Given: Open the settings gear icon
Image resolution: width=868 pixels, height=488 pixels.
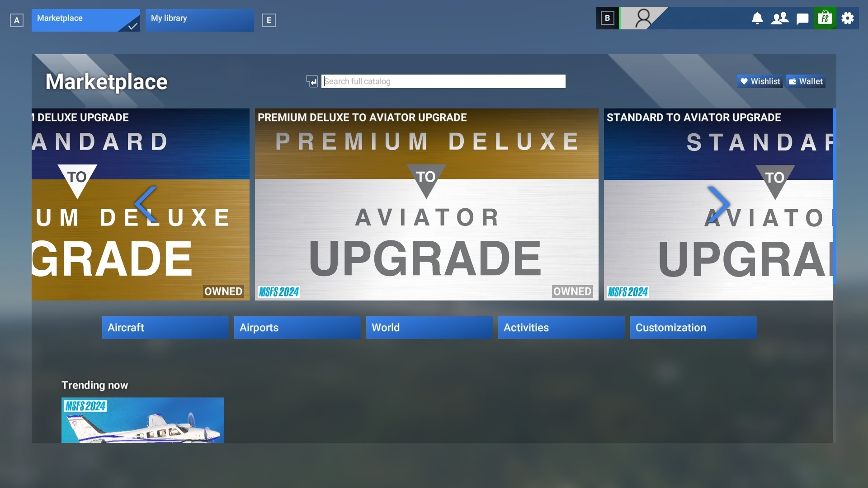Looking at the screenshot, I should coord(848,19).
